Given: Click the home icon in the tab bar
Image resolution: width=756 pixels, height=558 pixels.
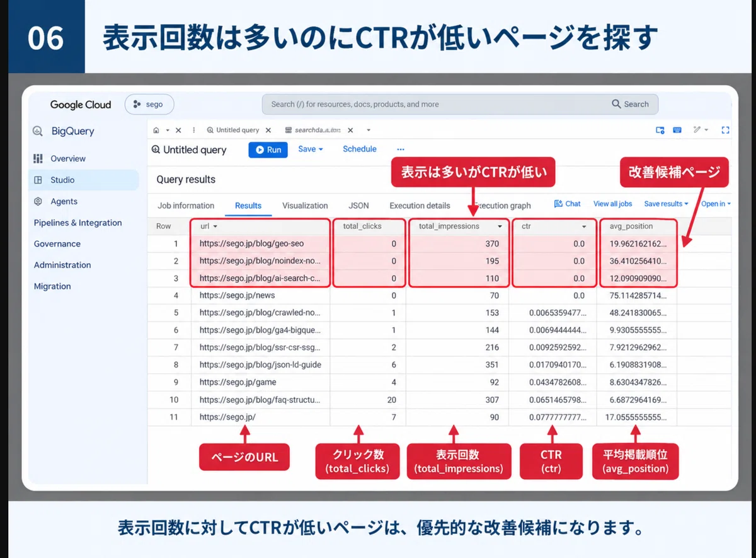Looking at the screenshot, I should tap(156, 130).
